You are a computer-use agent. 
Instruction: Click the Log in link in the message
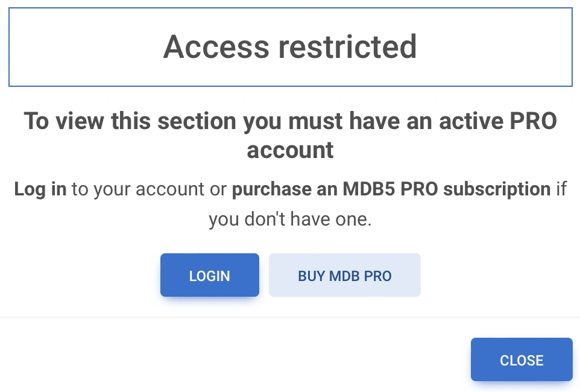(x=40, y=189)
